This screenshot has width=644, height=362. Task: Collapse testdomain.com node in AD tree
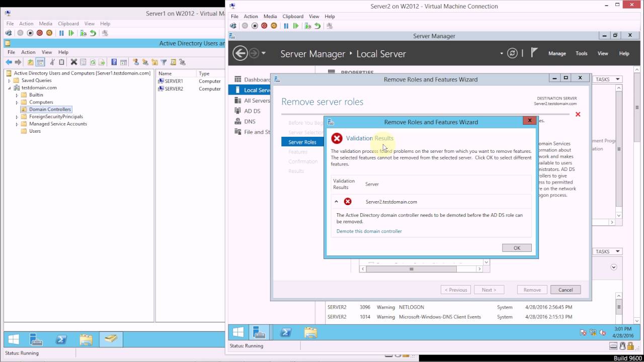pos(9,87)
